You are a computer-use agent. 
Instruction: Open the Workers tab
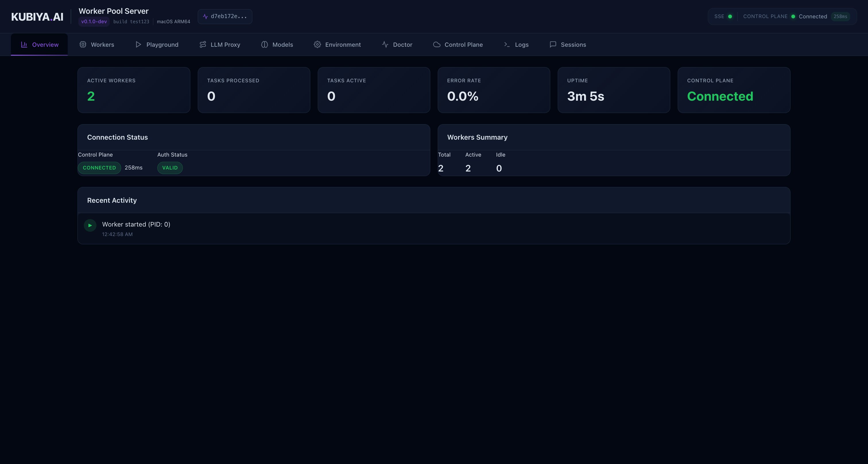pyautogui.click(x=97, y=44)
